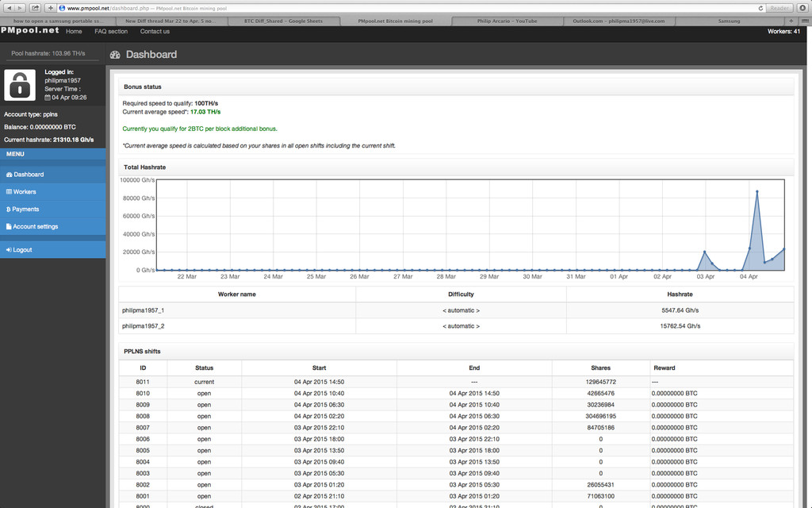
Task: Click shift ID 8008 in PPLNS shifts
Action: [x=143, y=416]
